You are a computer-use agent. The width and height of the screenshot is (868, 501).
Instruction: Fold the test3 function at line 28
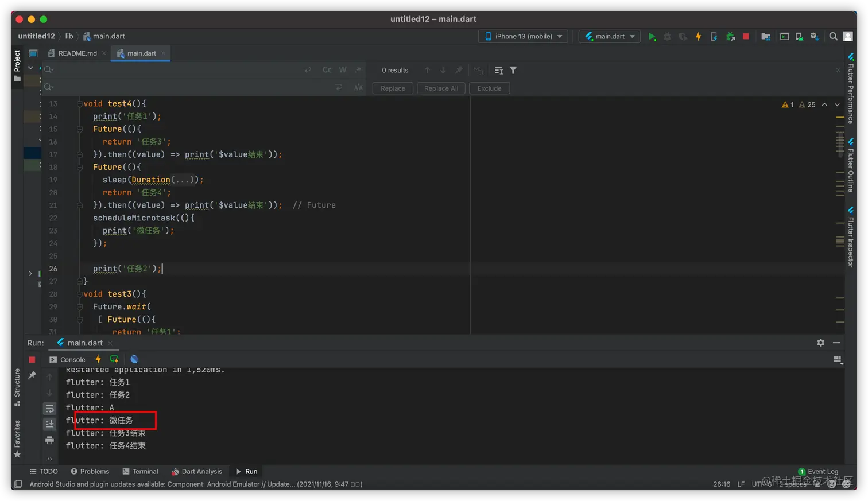80,294
